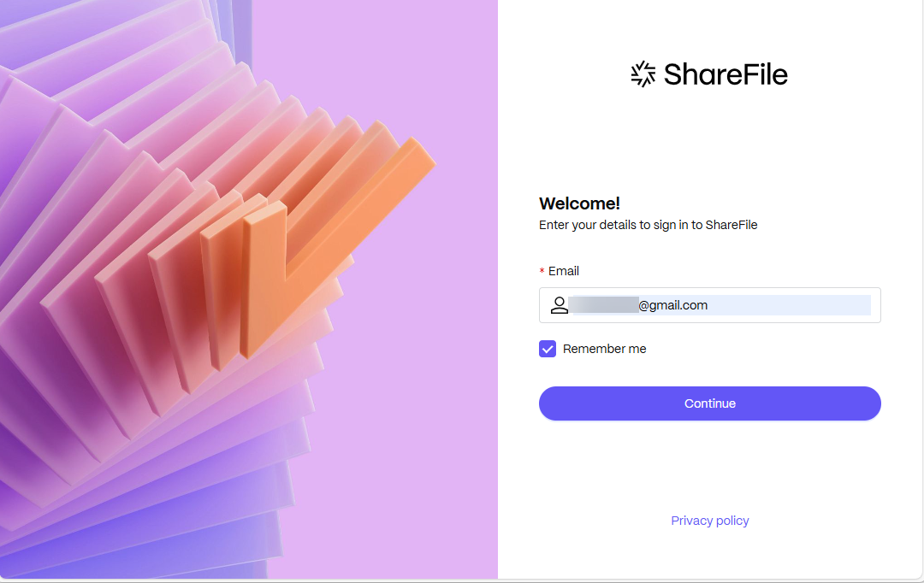Open the Privacy policy link
The width and height of the screenshot is (924, 583).
[x=709, y=521]
